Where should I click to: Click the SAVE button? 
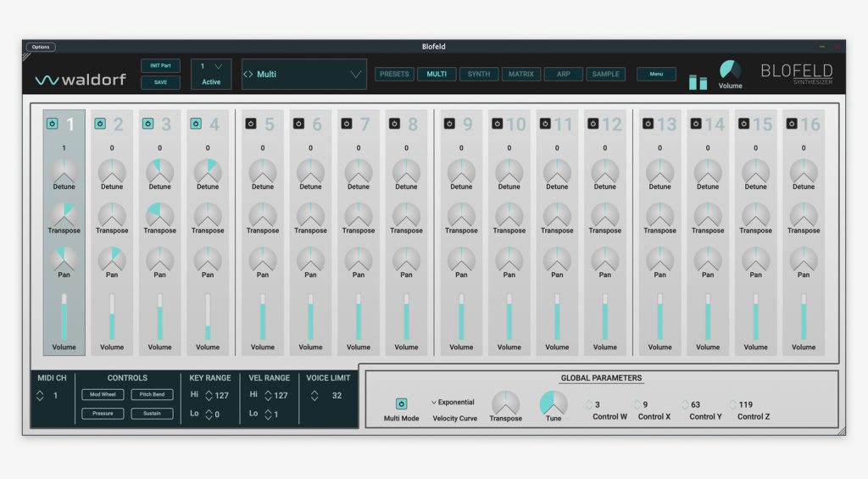click(160, 82)
